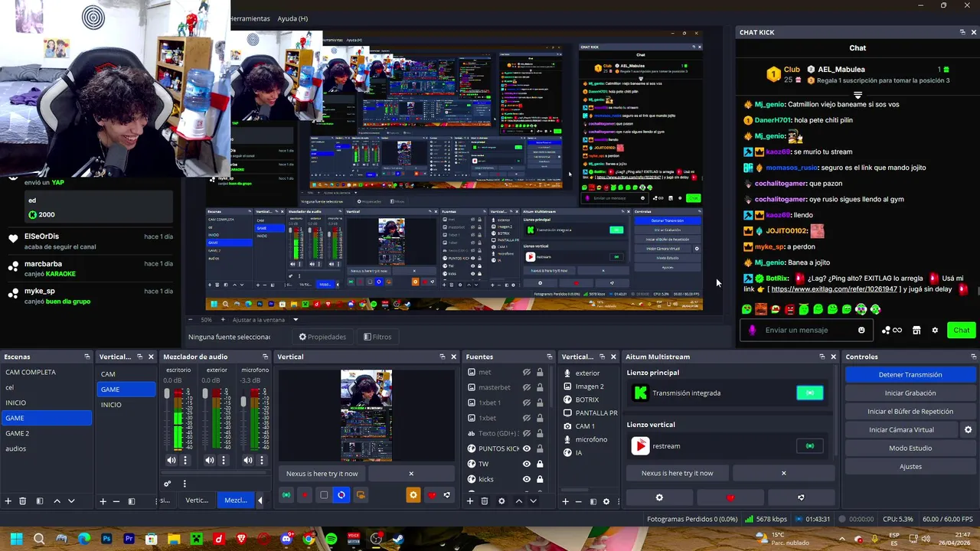The height and width of the screenshot is (551, 980).
Task: Click microfono volume fader
Action: tap(243, 402)
